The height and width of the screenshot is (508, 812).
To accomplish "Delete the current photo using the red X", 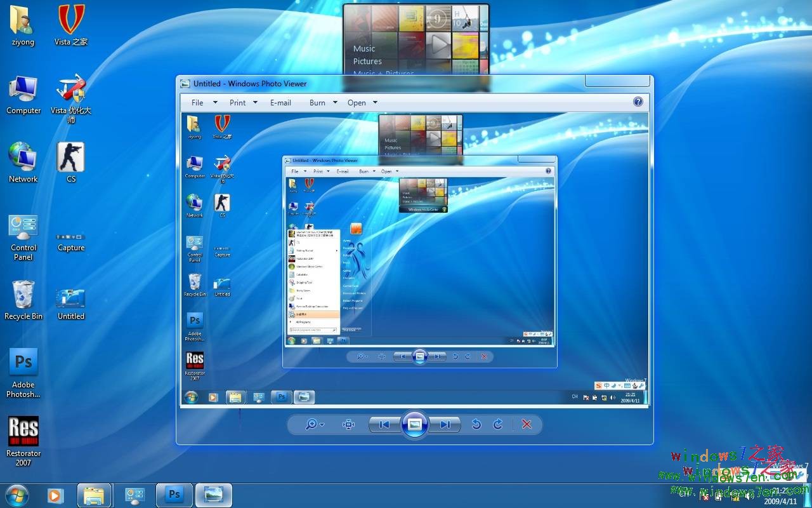I will tap(527, 424).
